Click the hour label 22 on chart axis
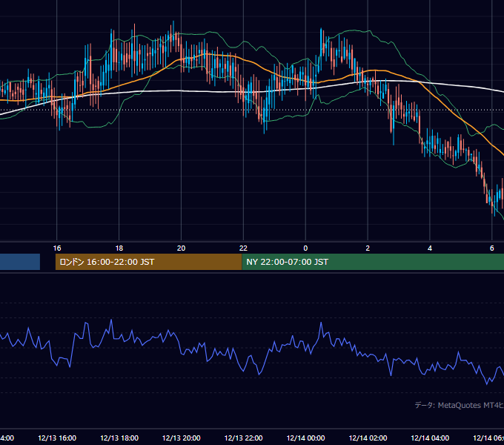The height and width of the screenshot is (445, 504). click(243, 248)
